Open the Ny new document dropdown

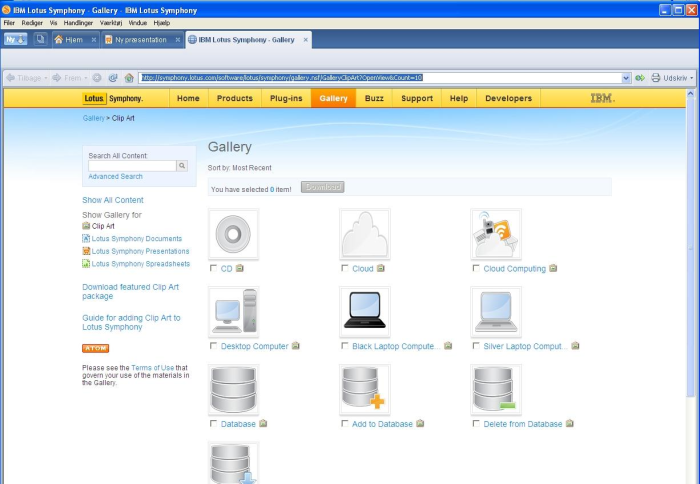click(16, 39)
